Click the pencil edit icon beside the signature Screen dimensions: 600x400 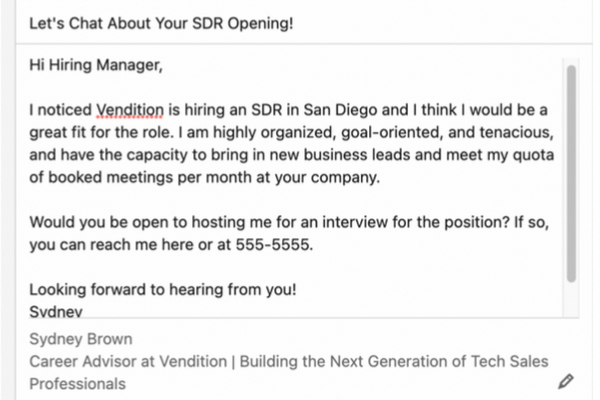(x=566, y=381)
